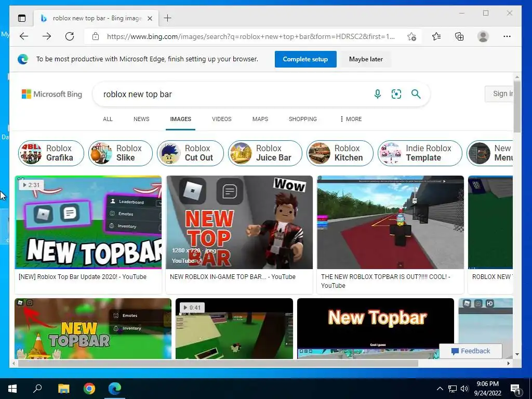The width and height of the screenshot is (532, 399).
Task: Open 'NEW ROBLOX IN-GAME TOP BAR...' link
Action: pyautogui.click(x=232, y=277)
